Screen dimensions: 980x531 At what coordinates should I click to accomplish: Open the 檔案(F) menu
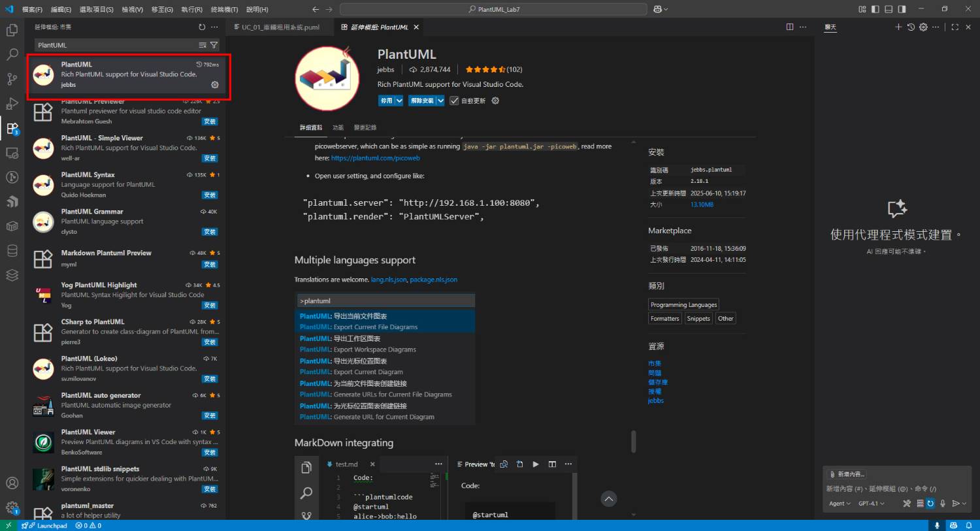32,9
